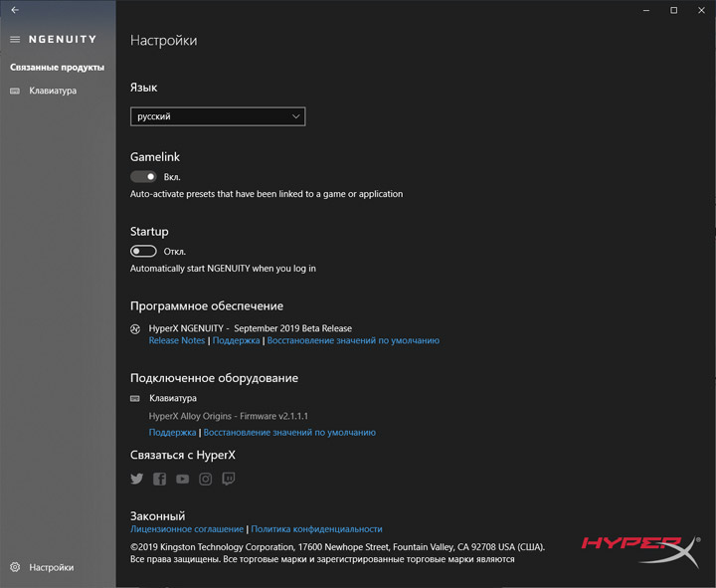Click Клавиатура label under connected hardware

(x=173, y=398)
